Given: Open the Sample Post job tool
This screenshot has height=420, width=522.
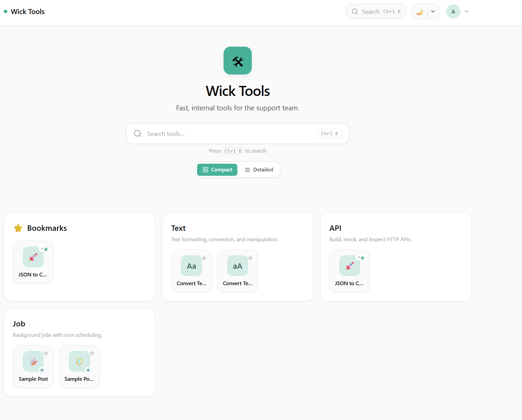Looking at the screenshot, I should (33, 366).
